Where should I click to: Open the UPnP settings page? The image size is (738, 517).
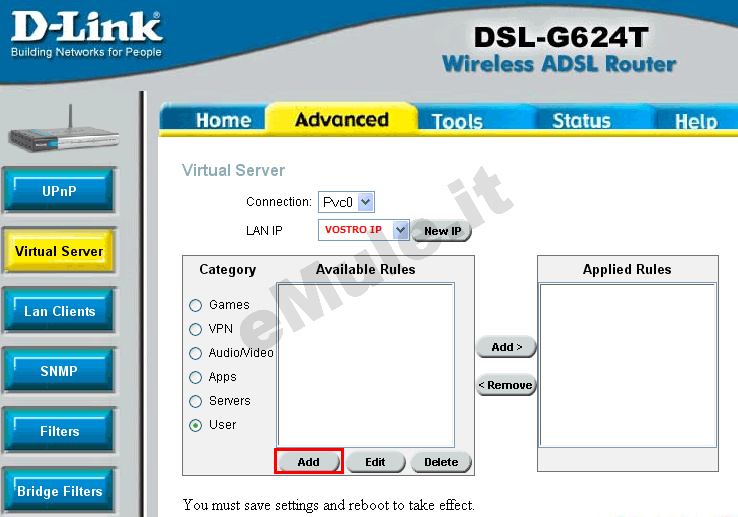tap(59, 191)
